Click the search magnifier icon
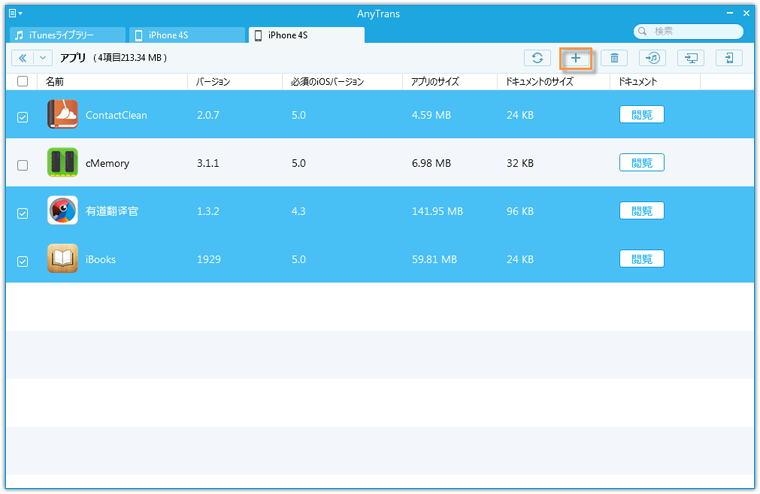This screenshot has width=760, height=494. click(642, 32)
